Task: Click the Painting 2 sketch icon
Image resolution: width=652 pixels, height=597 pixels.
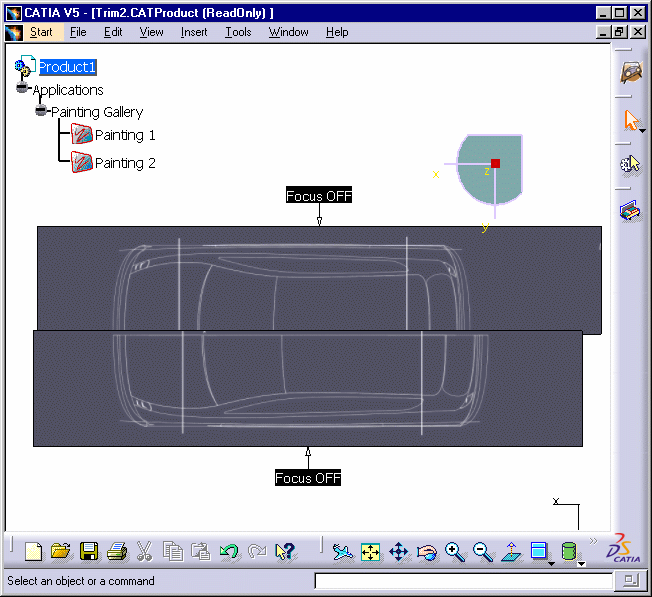Action: [x=82, y=162]
